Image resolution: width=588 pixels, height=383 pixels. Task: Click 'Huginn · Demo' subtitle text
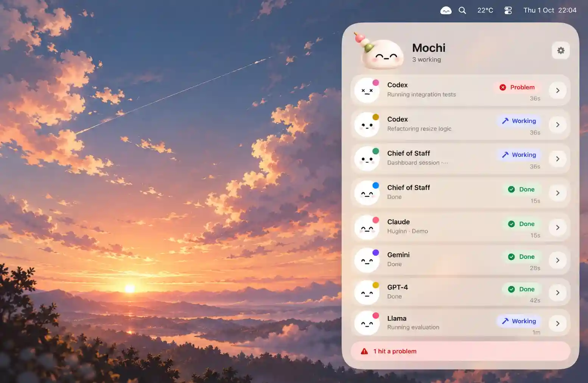coord(408,231)
